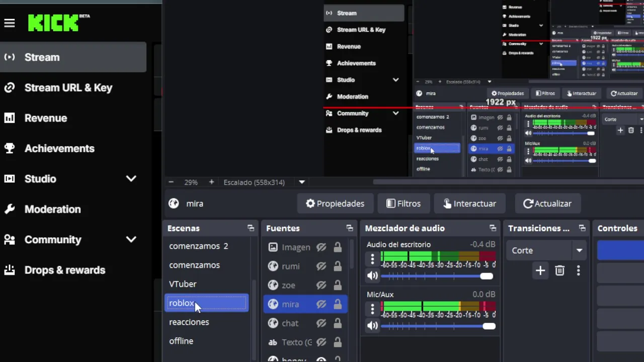The width and height of the screenshot is (644, 362).
Task: Zoom in the preview with plus button
Action: (x=211, y=182)
